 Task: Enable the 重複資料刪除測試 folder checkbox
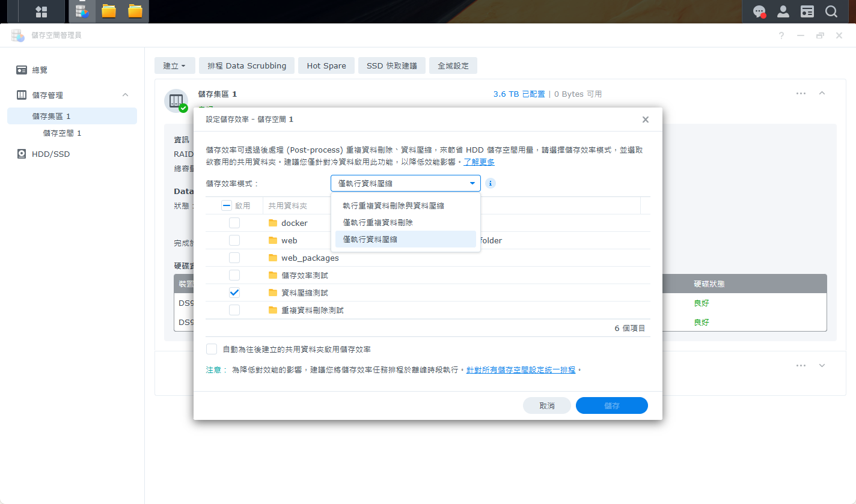[x=234, y=310]
